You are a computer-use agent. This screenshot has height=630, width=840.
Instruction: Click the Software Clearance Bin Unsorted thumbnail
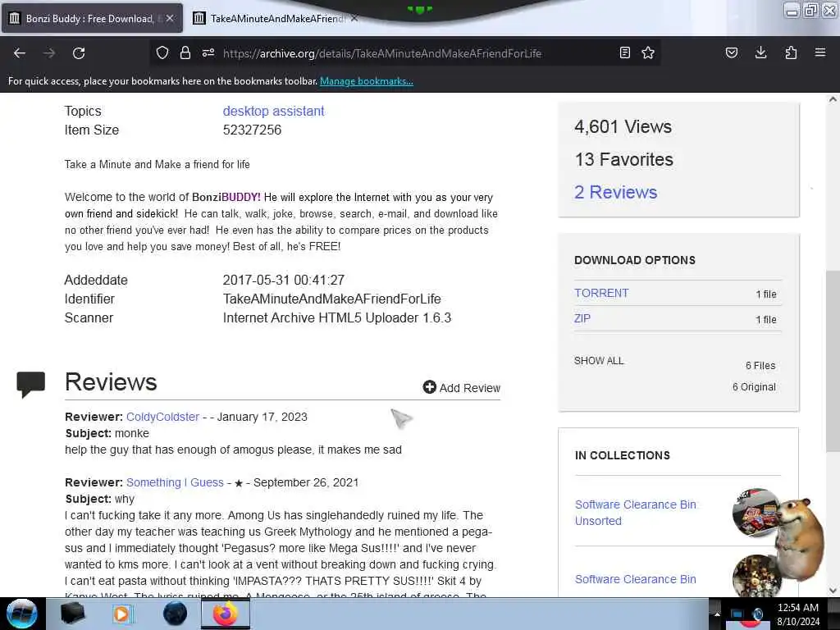click(x=756, y=513)
